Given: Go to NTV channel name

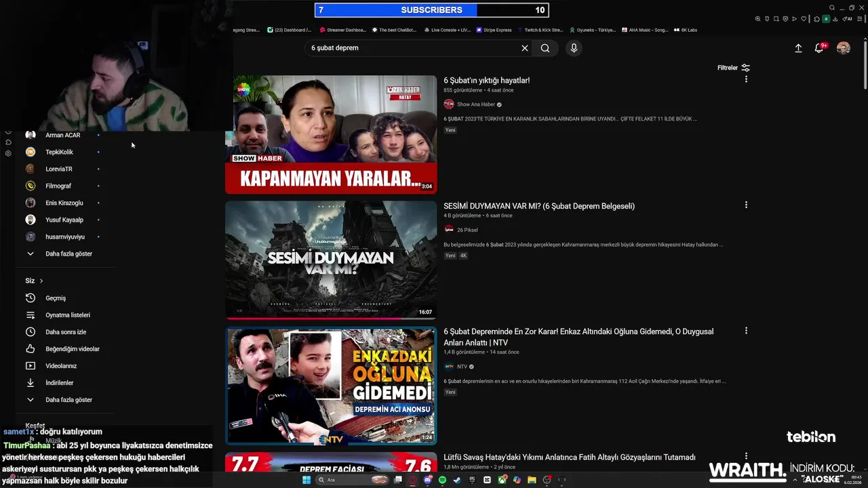Looking at the screenshot, I should 462,367.
